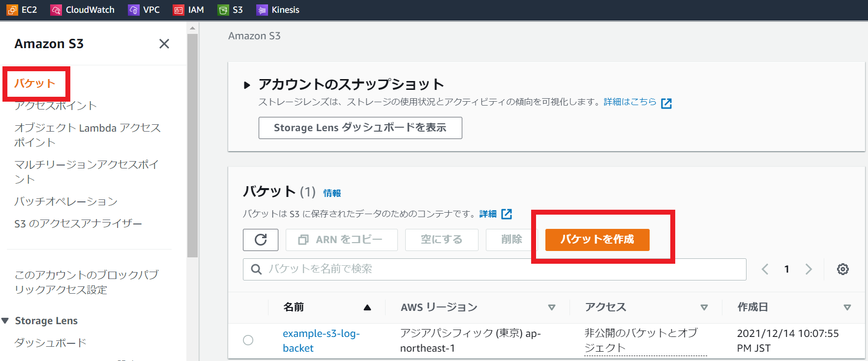The height and width of the screenshot is (361, 868).
Task: Select バケット in the sidebar
Action: tap(35, 83)
